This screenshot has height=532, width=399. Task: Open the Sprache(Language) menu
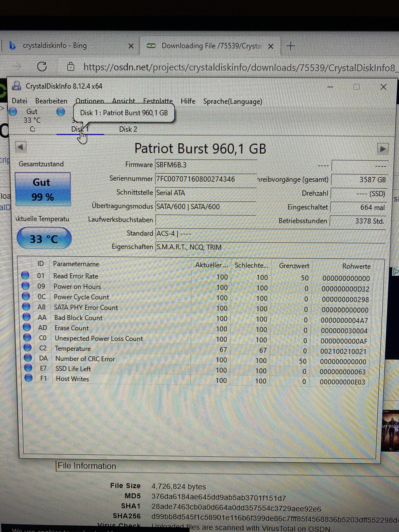[x=233, y=101]
